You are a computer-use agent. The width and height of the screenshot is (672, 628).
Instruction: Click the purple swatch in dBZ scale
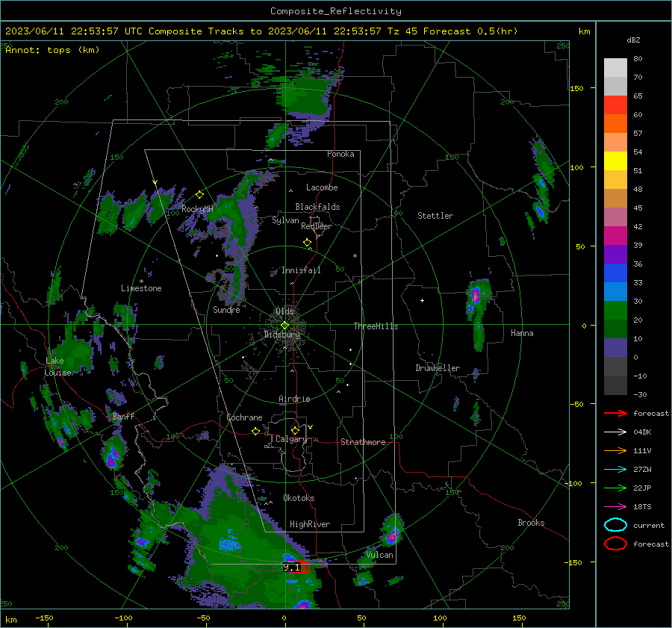tap(615, 255)
